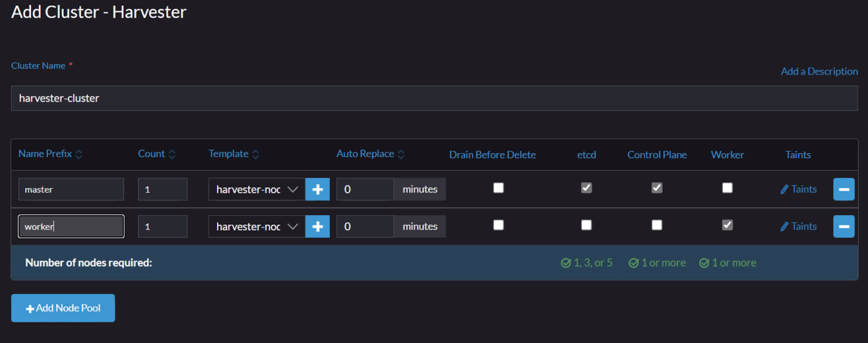Uncheck the Worker role for the worker row
The height and width of the screenshot is (343, 868).
pos(727,225)
